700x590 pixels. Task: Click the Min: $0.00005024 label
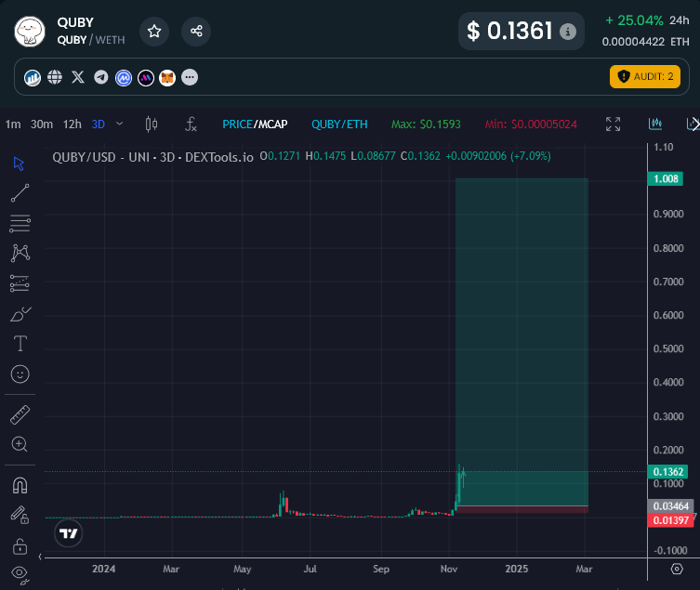pos(531,125)
